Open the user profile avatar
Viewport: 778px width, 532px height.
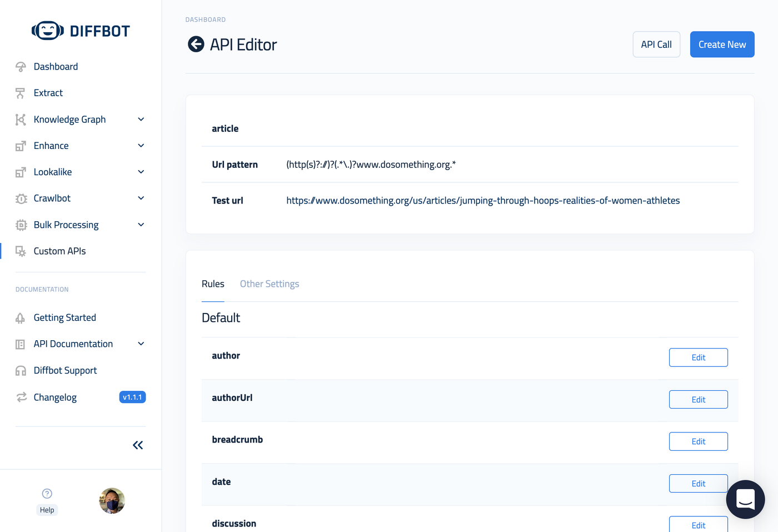tap(112, 501)
